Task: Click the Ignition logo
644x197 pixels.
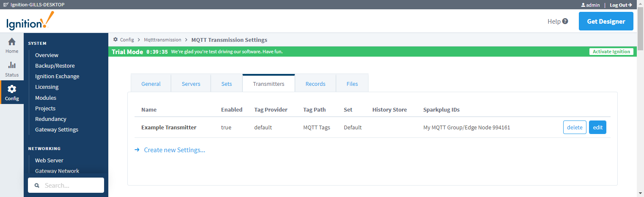Action: pyautogui.click(x=30, y=21)
